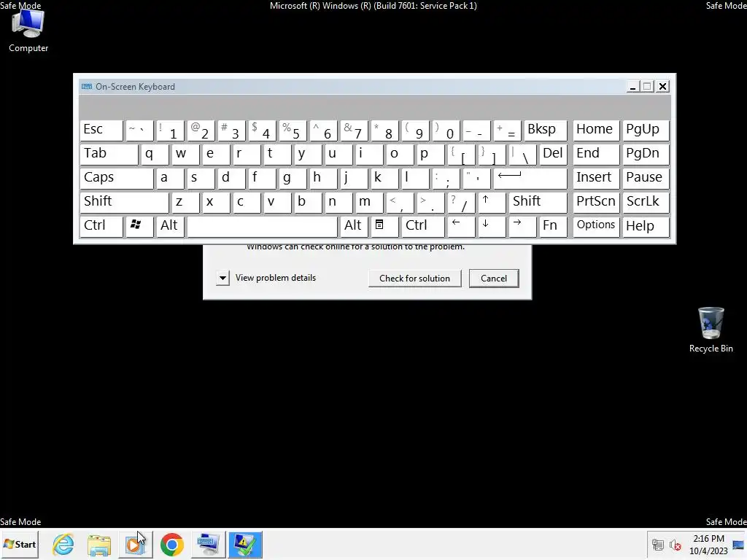The height and width of the screenshot is (560, 747).
Task: Tap the Windows logo key on keyboard
Action: (x=139, y=226)
